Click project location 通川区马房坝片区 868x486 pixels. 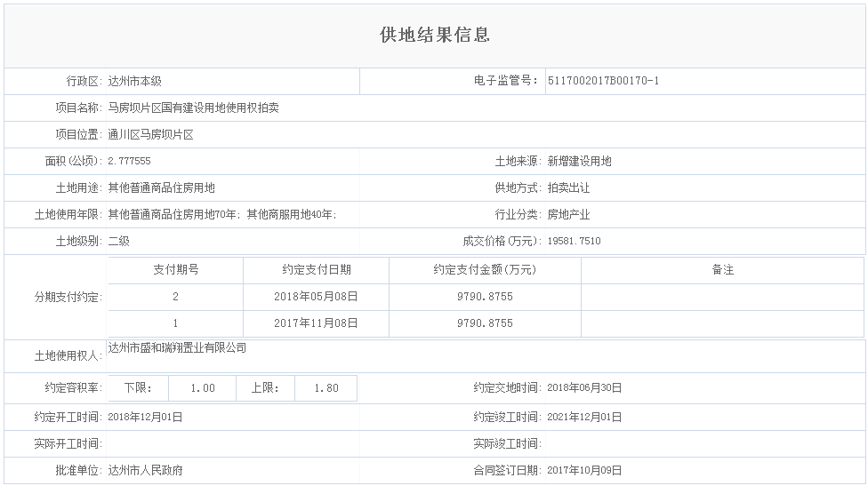click(150, 134)
